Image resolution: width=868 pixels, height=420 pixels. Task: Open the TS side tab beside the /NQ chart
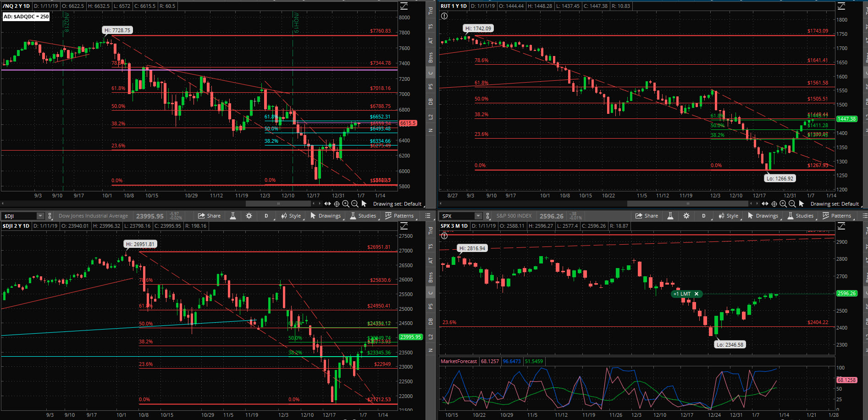click(x=431, y=27)
